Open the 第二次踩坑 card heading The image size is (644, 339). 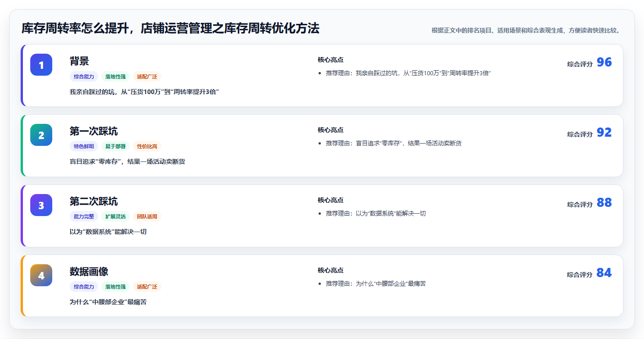click(94, 201)
